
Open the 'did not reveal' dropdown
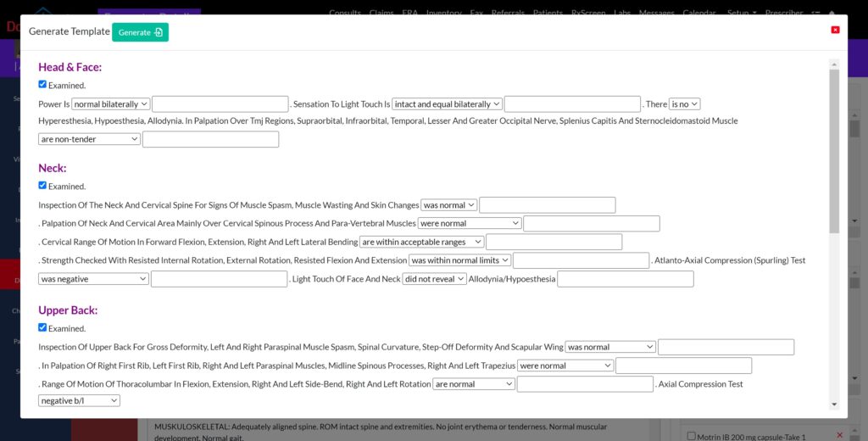click(435, 279)
